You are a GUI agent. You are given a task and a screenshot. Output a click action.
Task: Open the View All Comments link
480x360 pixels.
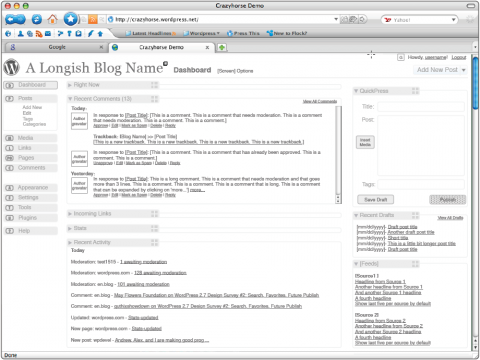(x=320, y=101)
